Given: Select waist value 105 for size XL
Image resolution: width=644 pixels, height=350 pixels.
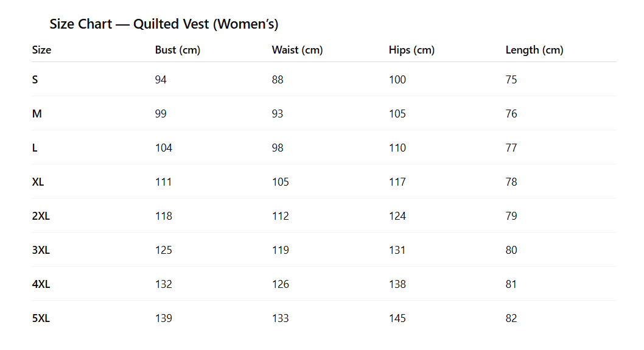Looking at the screenshot, I should pyautogui.click(x=280, y=182).
